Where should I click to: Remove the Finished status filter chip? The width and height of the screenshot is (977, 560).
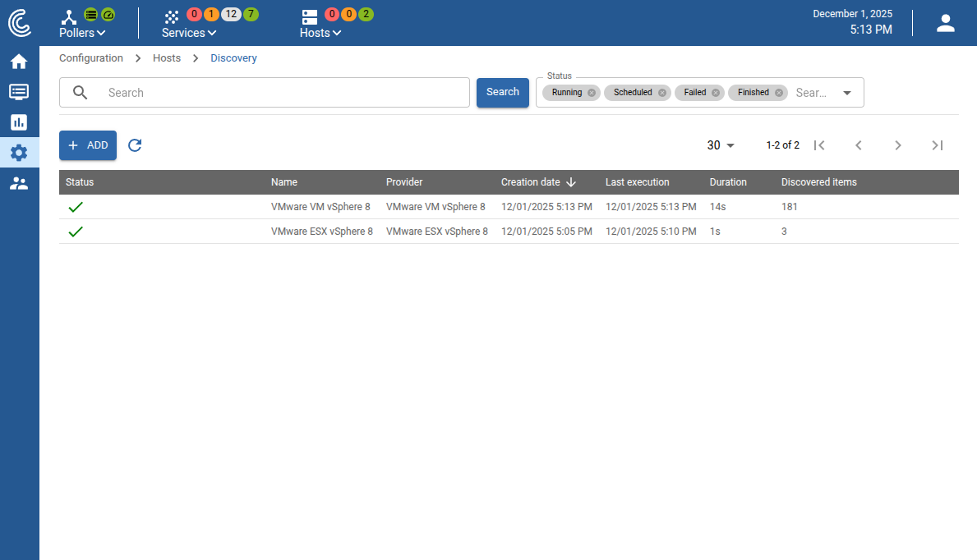tap(779, 93)
